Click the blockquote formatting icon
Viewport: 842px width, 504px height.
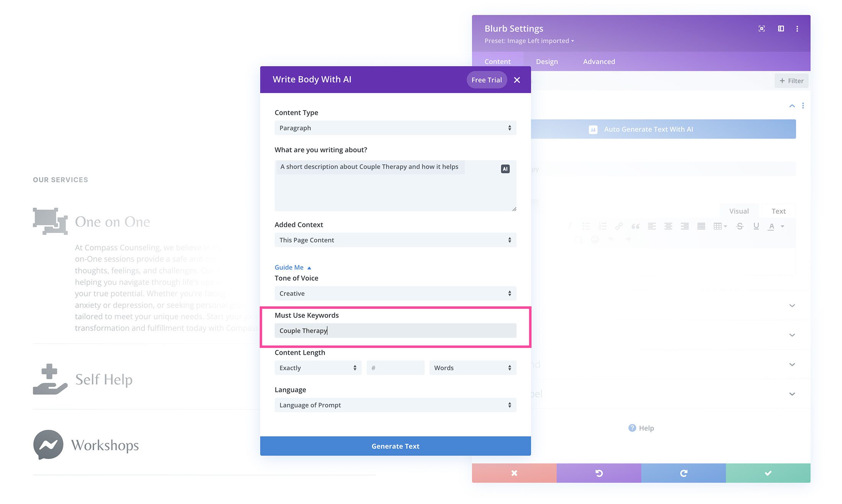[635, 226]
